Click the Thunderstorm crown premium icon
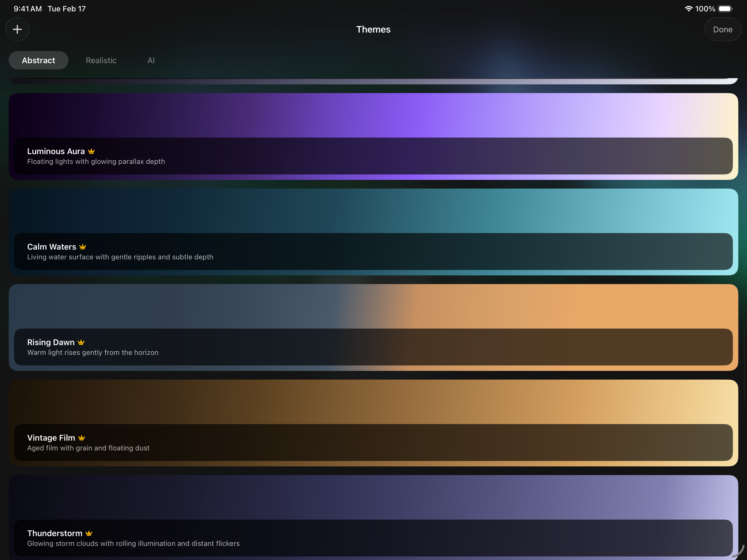Viewport: 747px width, 560px height. tap(89, 533)
